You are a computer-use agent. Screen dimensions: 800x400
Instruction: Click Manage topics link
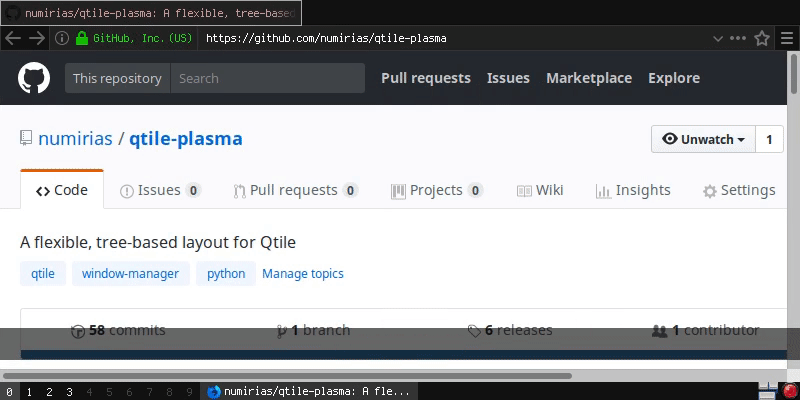[x=303, y=273]
